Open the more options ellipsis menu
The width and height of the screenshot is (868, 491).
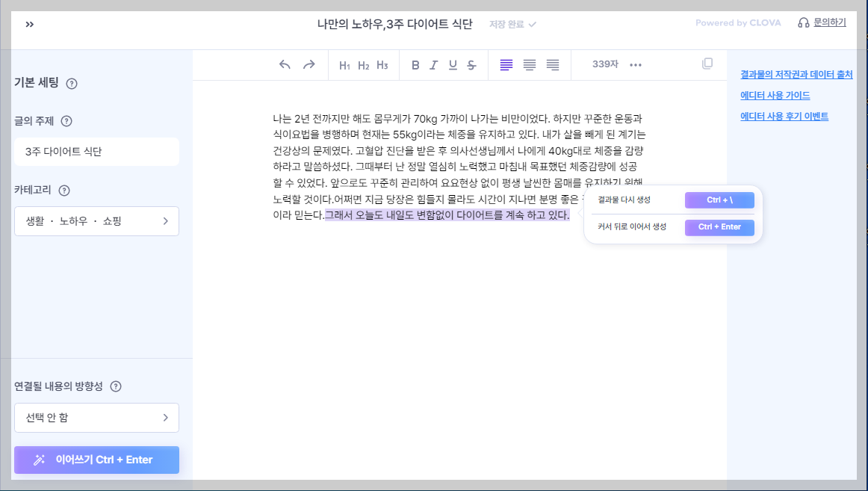pos(636,65)
